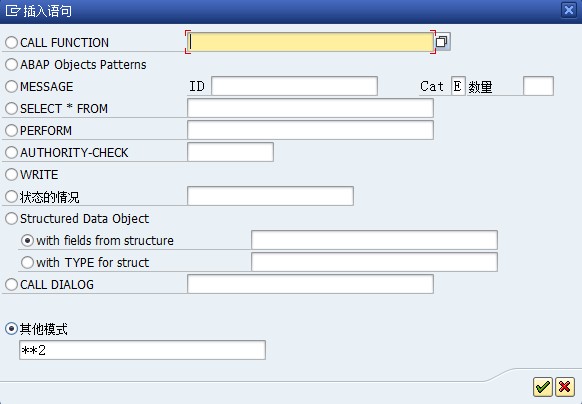Viewport: 582px width, 404px height.
Task: Open the value help next to CALL FUNCTION field
Action: (x=442, y=42)
